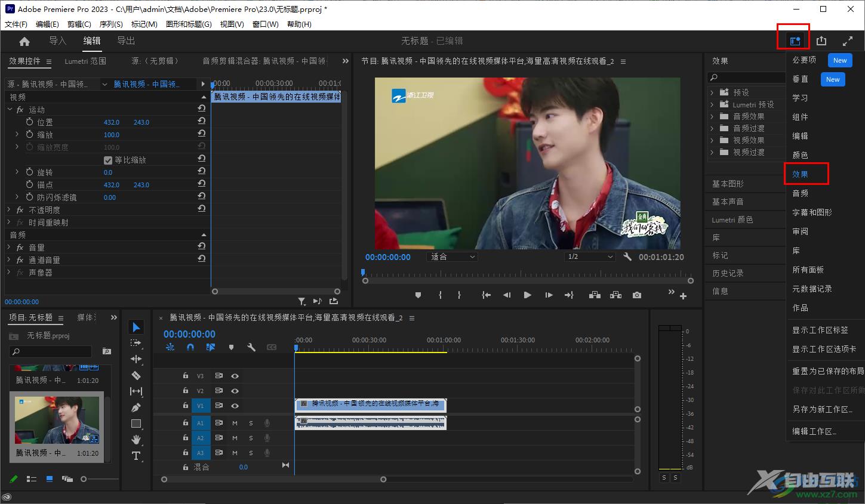Toggle V3 track visibility eye

[235, 376]
